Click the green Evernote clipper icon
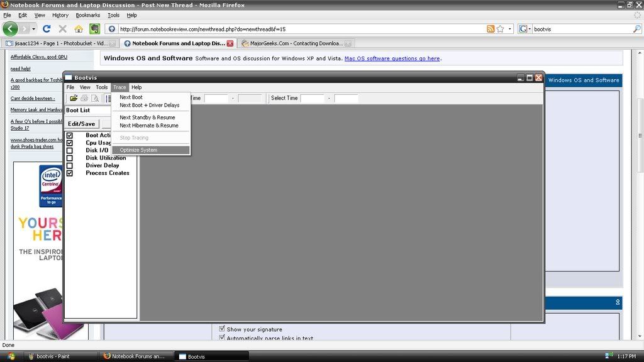 tap(95, 29)
